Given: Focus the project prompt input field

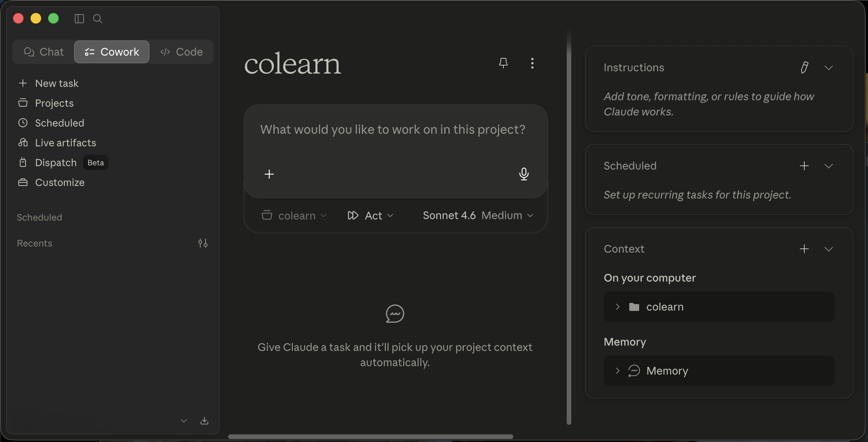Looking at the screenshot, I should tap(393, 130).
